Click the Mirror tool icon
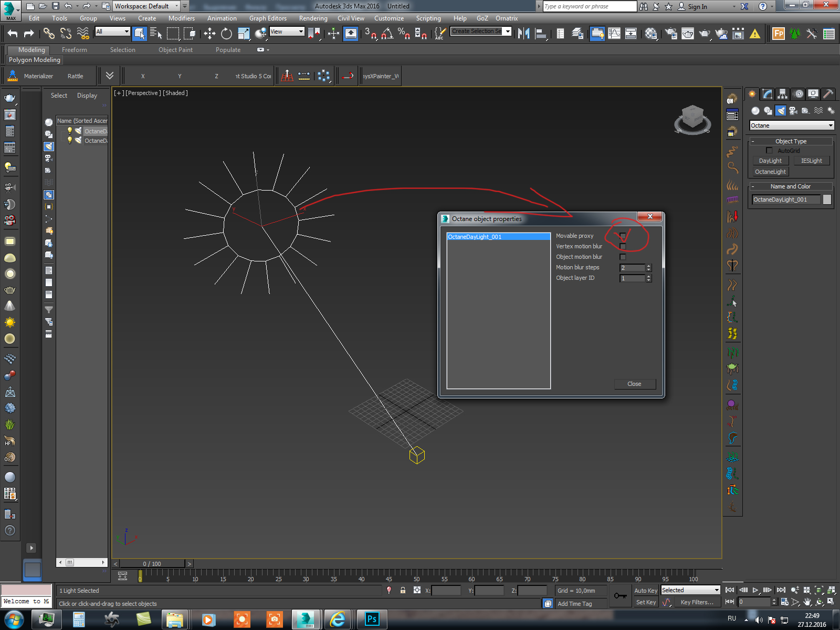840x630 pixels. [x=523, y=34]
